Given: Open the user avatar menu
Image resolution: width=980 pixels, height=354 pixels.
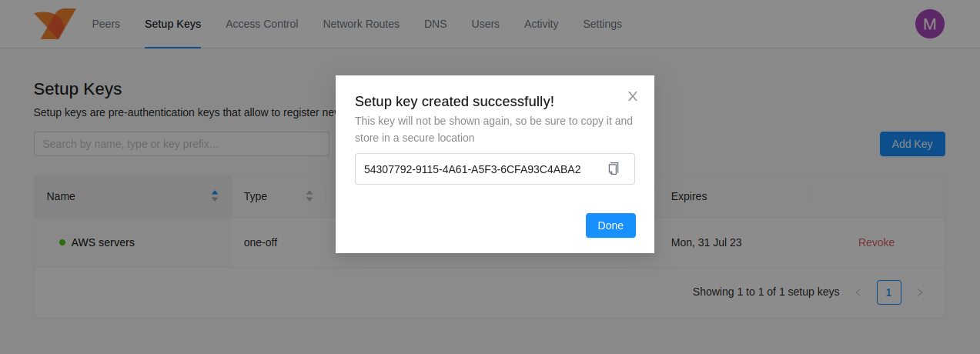Looking at the screenshot, I should click(x=929, y=24).
